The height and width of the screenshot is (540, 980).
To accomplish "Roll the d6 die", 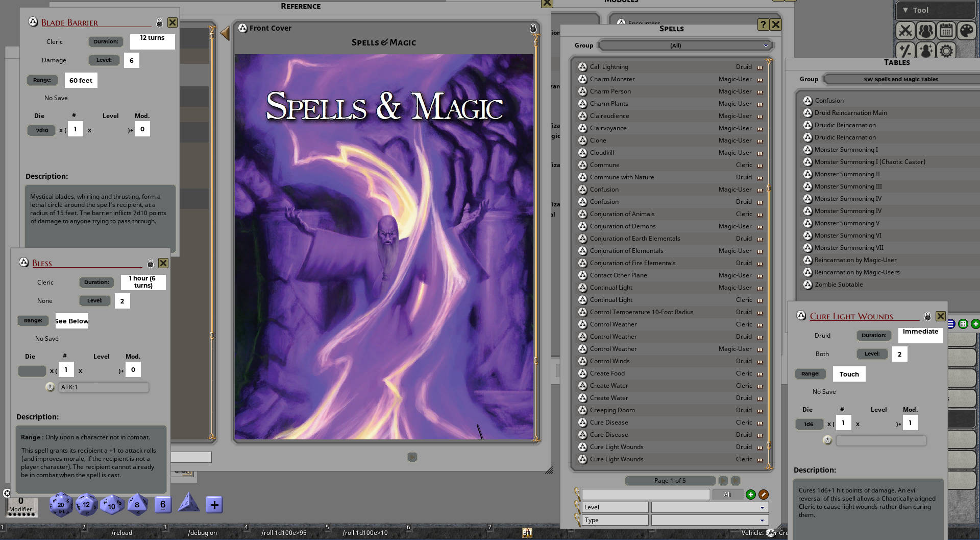I will (x=163, y=505).
